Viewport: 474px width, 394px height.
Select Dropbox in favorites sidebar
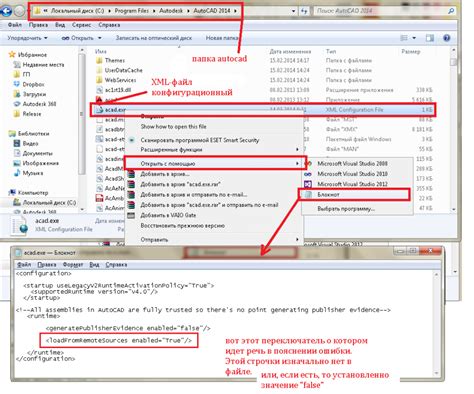[33, 84]
